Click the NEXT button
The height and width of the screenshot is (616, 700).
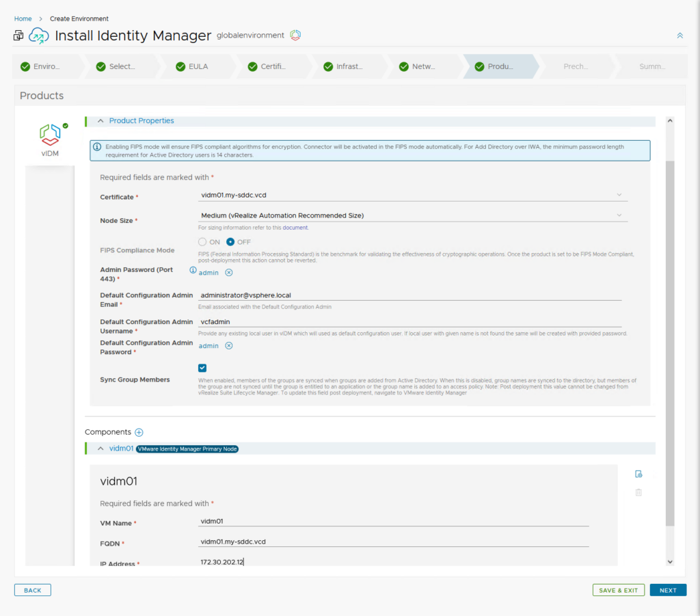[x=668, y=590]
